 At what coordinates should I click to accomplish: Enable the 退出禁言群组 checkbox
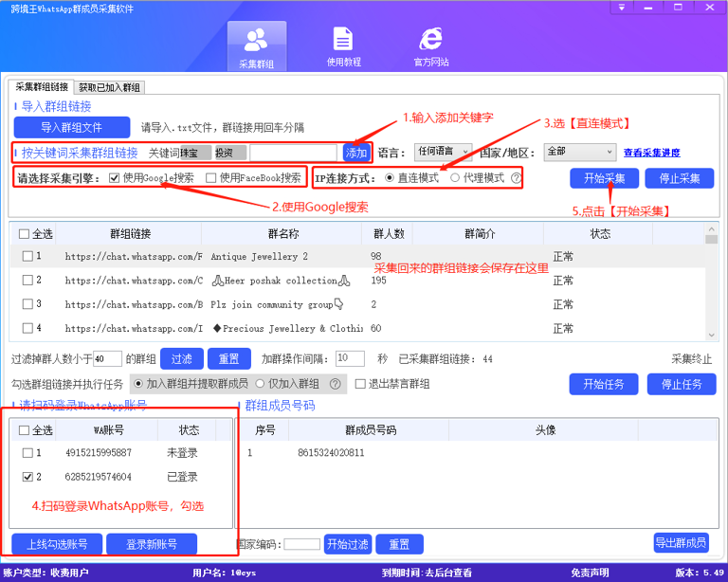[x=360, y=384]
